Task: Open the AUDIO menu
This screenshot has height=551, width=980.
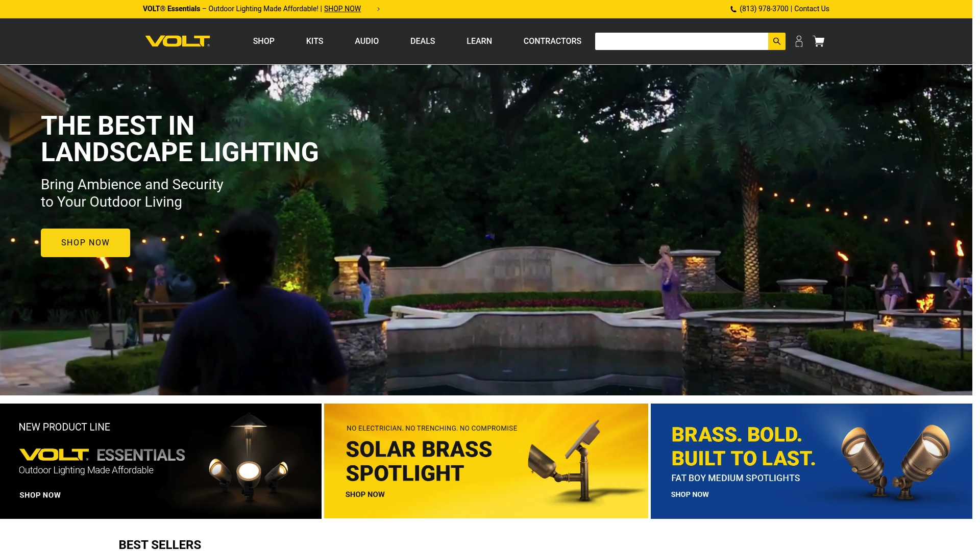Action: click(x=366, y=41)
